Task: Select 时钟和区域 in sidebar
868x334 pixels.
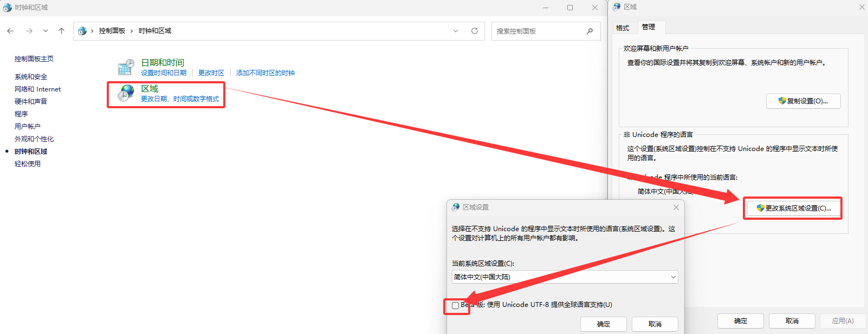Action: coord(31,152)
